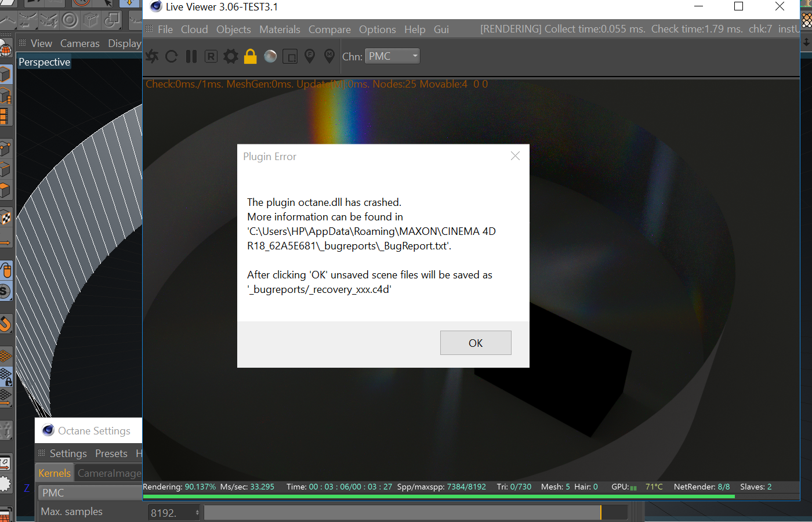Click the Perspective viewport label
The image size is (812, 522).
click(45, 62)
